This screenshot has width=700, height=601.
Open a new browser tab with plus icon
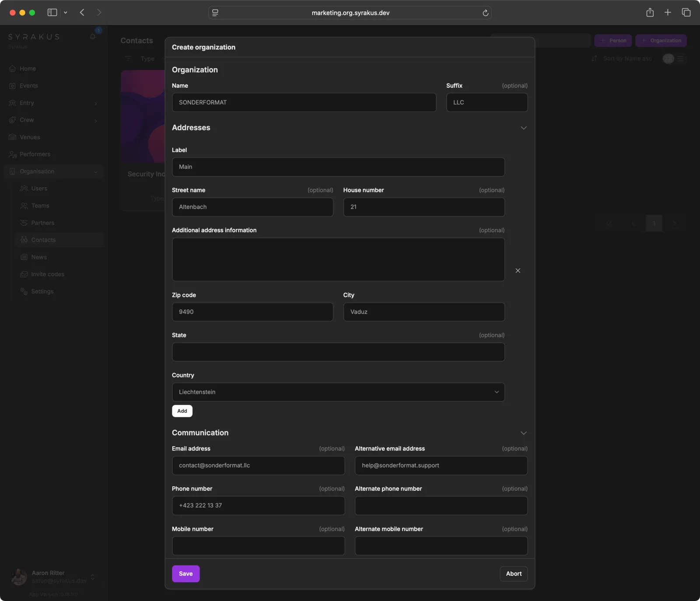coord(668,13)
